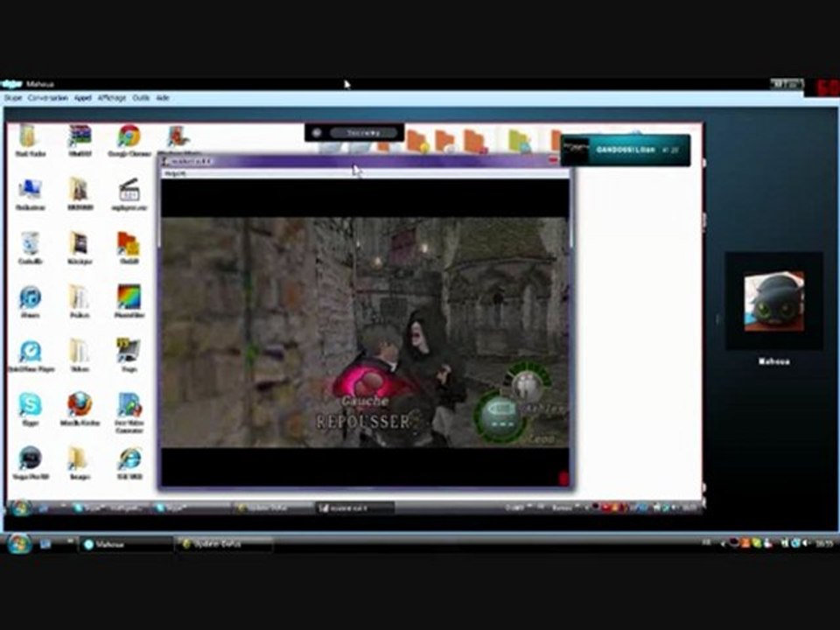Screen dimensions: 840x630
Task: Click the pill button in the screen-sharing bar
Action: point(364,133)
